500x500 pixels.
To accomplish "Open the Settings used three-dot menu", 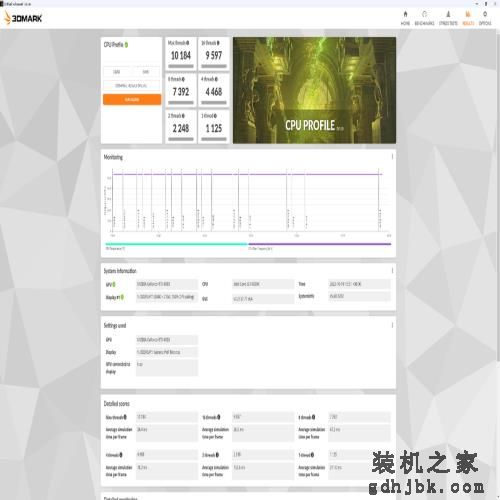I will 392,325.
